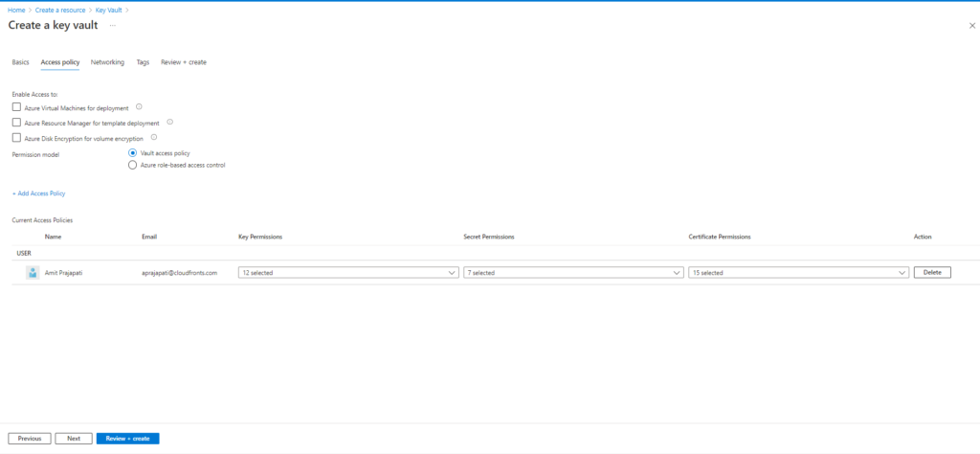Image resolution: width=980 pixels, height=454 pixels.
Task: Enable Azure Virtual Machines for deployment checkbox
Action: pos(16,107)
